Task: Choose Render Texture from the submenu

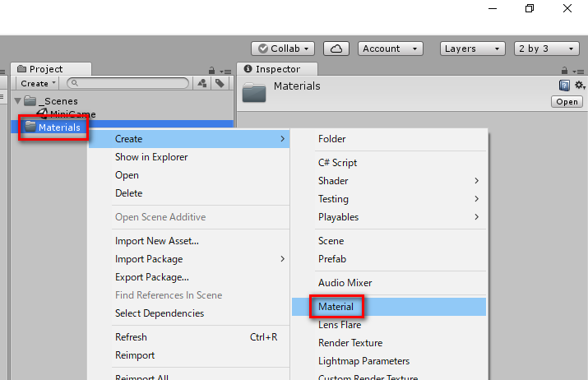Action: pos(389,343)
